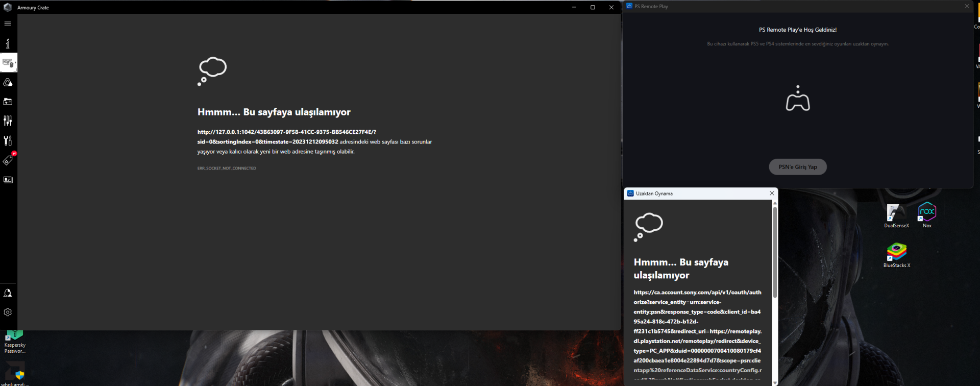Open the Tools wrench icon in sidebar
The image size is (980, 386).
8,140
